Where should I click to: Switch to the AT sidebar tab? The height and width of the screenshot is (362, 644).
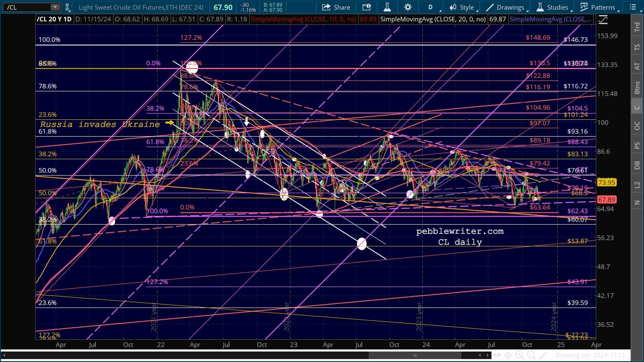pyautogui.click(x=637, y=66)
